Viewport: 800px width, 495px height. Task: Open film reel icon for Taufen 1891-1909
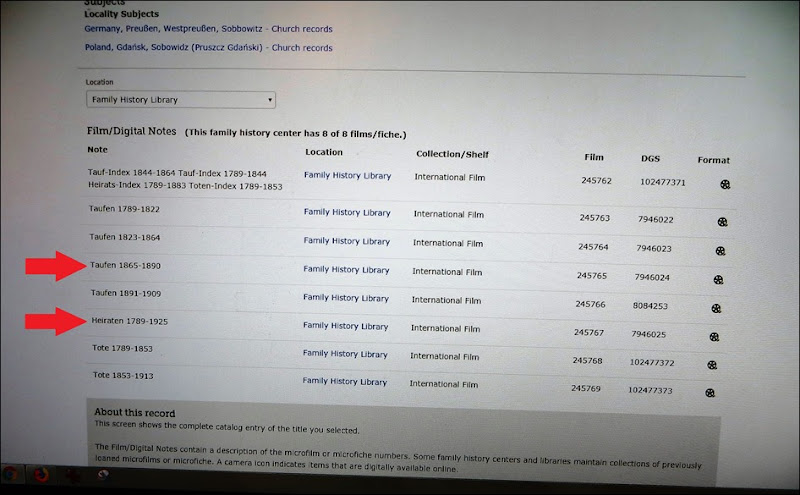coord(716,308)
